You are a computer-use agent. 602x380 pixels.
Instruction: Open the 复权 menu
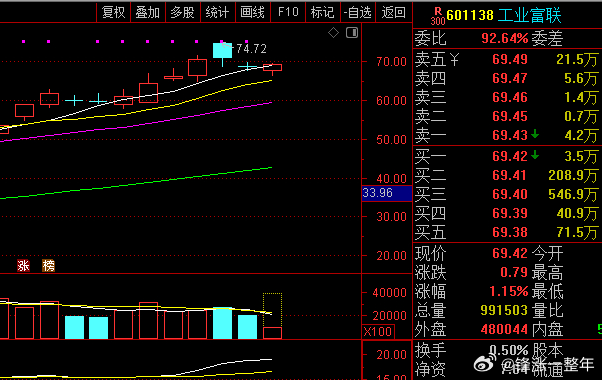113,12
